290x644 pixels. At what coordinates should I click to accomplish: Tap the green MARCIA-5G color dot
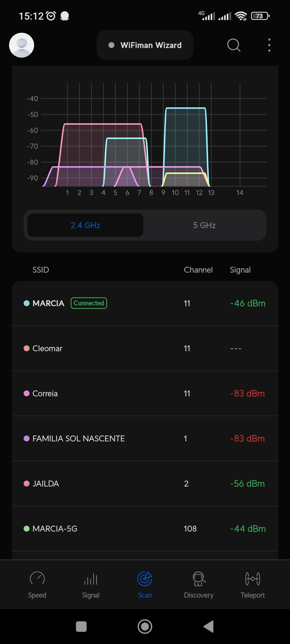click(x=27, y=529)
